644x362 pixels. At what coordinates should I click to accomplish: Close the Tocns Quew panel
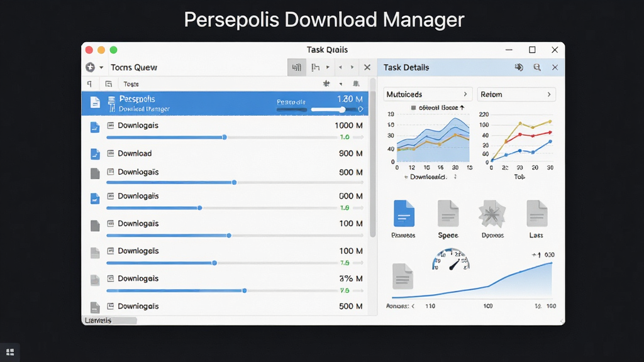(367, 67)
